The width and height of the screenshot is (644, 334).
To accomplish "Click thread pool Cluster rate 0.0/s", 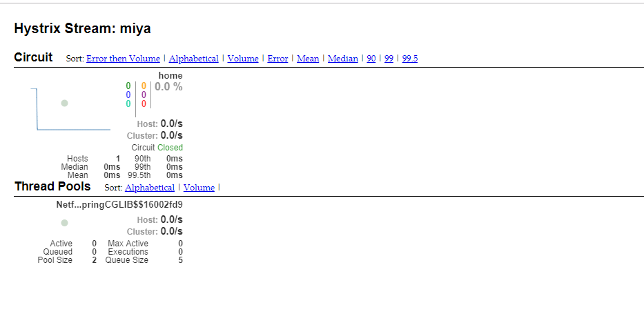I will tap(172, 232).
